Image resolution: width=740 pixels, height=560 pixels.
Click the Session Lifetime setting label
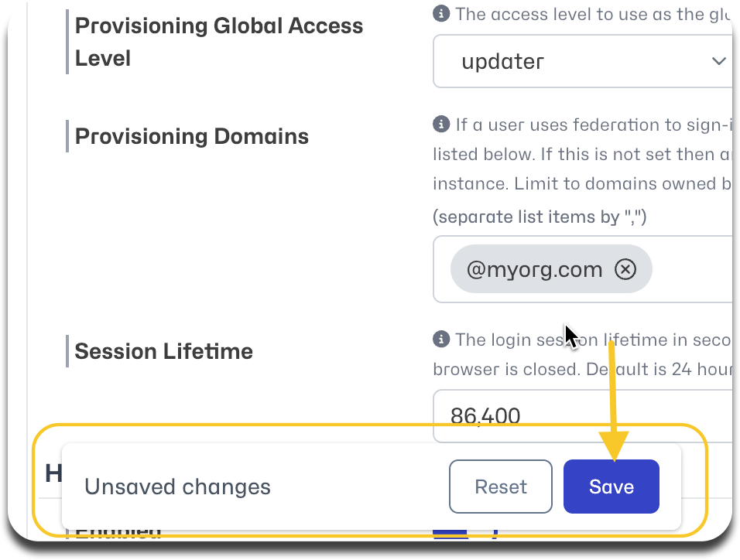(x=164, y=351)
